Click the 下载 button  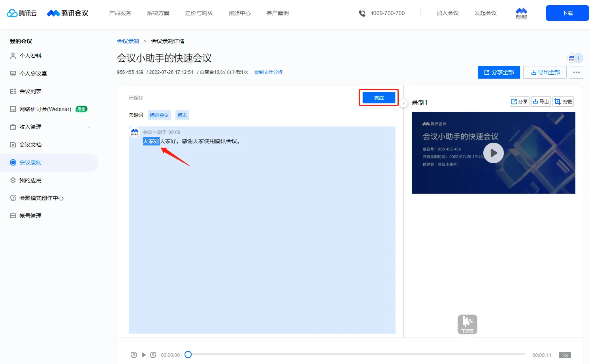567,13
